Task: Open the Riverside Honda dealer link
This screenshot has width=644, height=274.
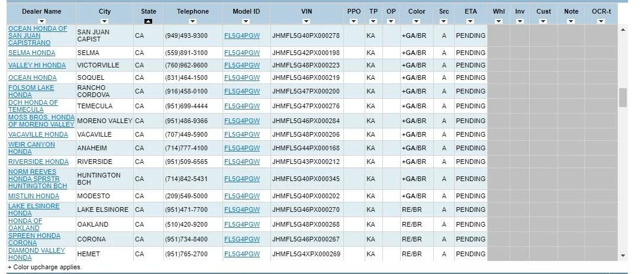Action: point(38,162)
